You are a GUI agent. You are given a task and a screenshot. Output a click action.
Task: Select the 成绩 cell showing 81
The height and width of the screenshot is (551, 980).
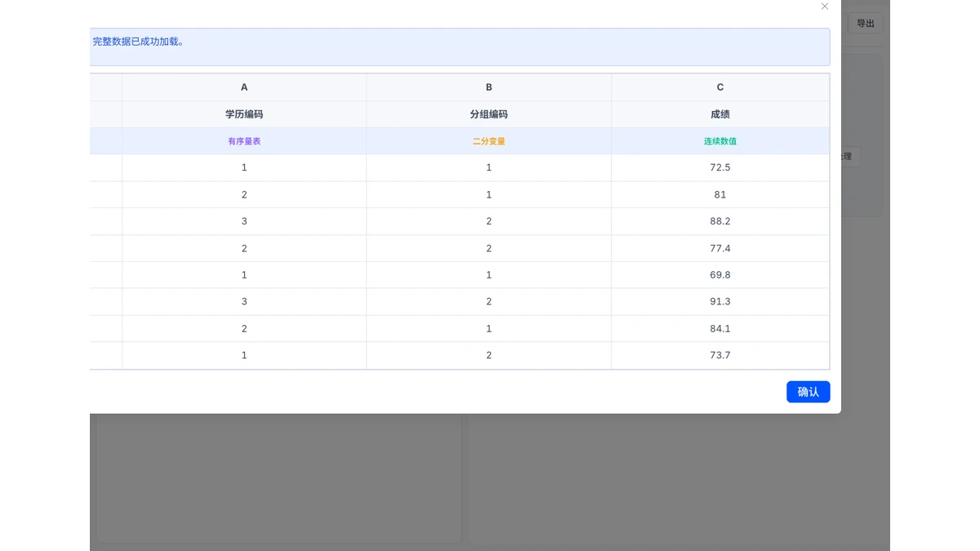(x=720, y=194)
